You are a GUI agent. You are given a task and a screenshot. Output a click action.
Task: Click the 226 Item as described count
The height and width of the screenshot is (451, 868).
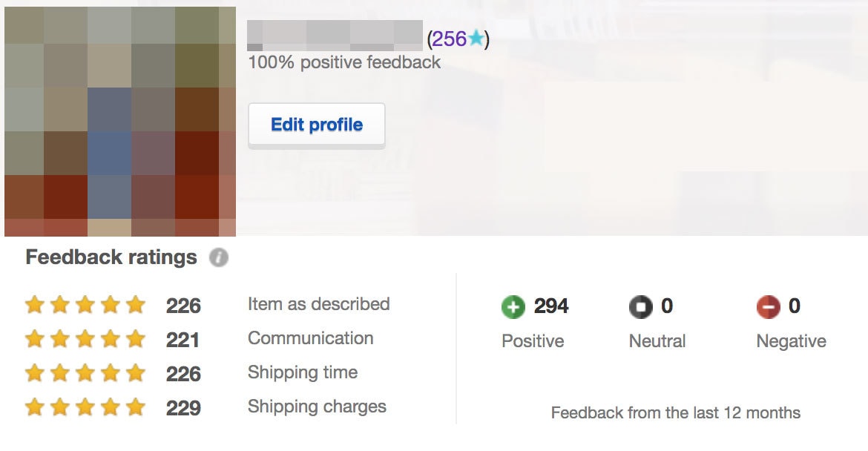[x=183, y=306]
